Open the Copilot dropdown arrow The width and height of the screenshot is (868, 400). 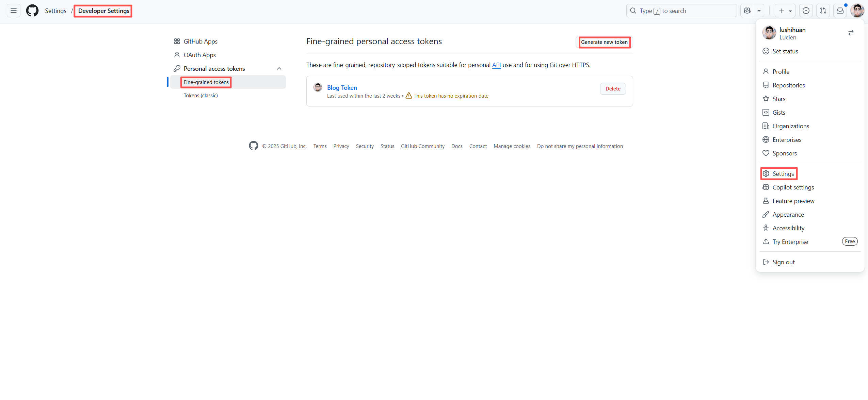(x=759, y=11)
